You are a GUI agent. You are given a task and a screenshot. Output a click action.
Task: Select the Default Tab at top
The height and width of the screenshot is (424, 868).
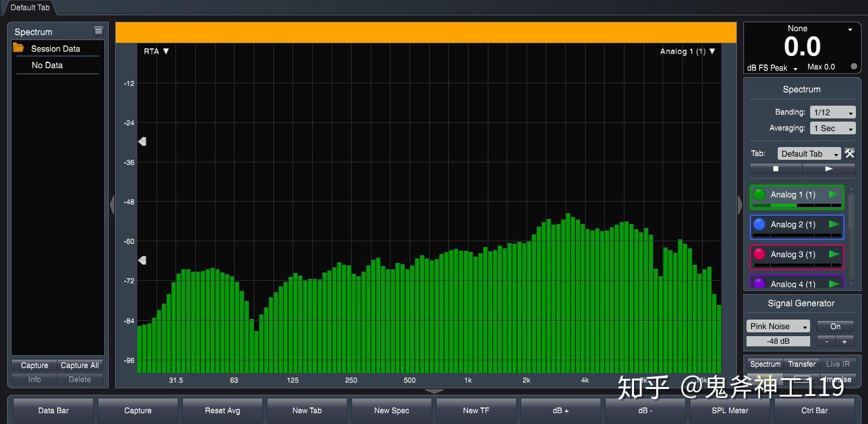[29, 8]
